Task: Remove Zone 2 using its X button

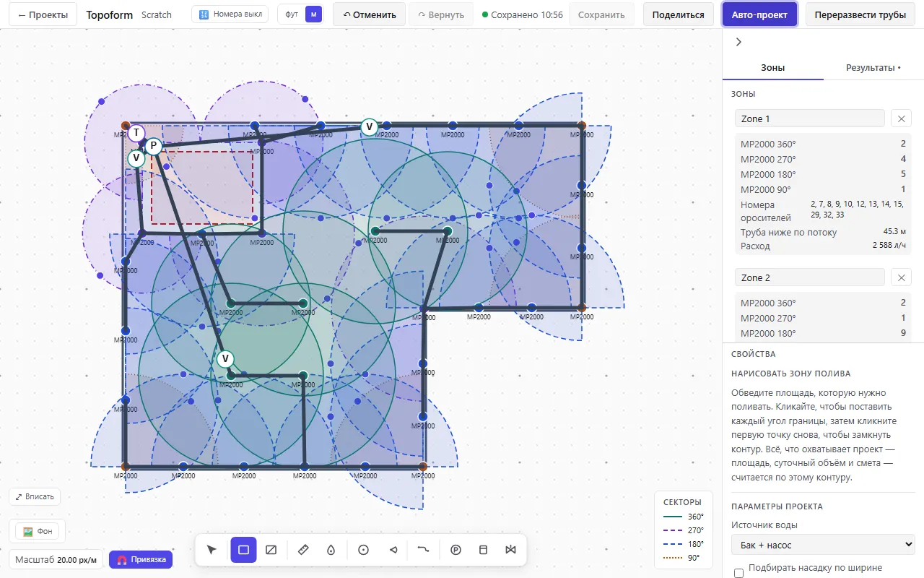Action: click(901, 277)
